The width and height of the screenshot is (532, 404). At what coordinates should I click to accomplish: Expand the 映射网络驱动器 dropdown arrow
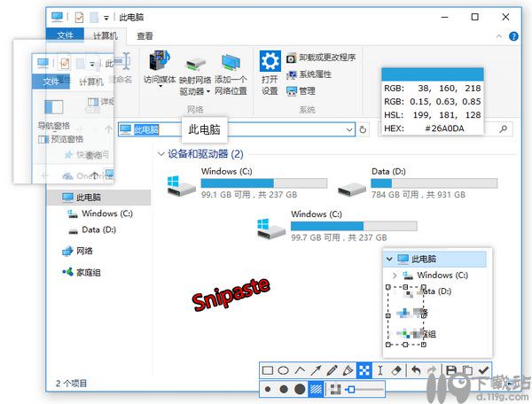pos(208,91)
